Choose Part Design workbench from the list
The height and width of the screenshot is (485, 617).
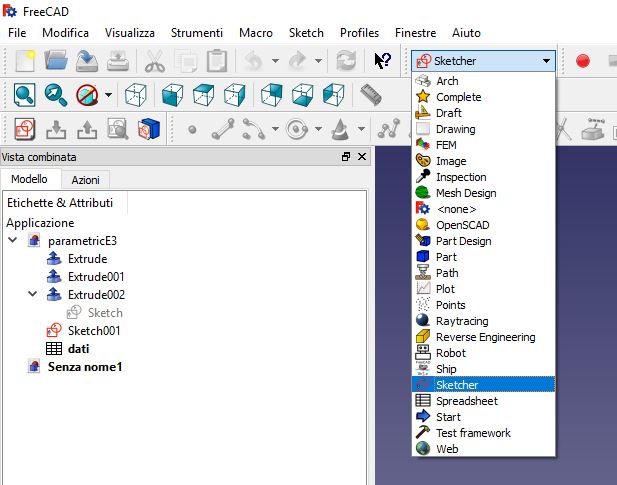pos(483,241)
